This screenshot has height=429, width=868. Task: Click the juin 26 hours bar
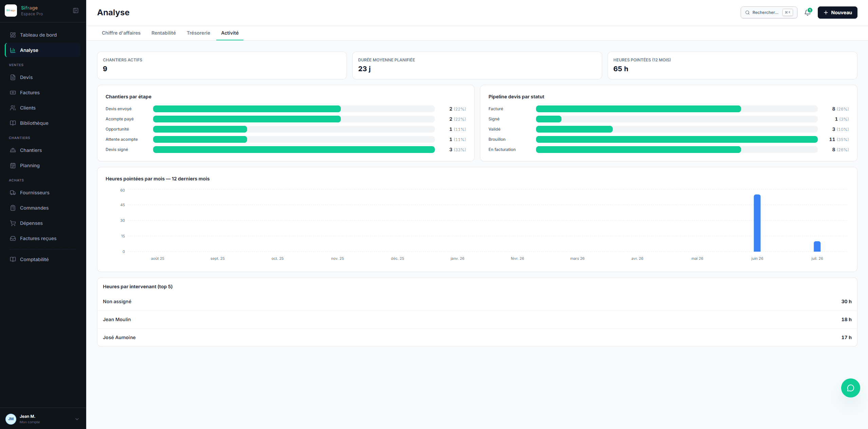pyautogui.click(x=757, y=223)
